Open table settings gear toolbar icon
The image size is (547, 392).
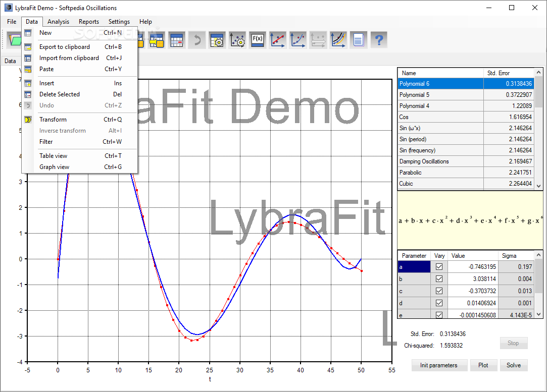pyautogui.click(x=217, y=40)
